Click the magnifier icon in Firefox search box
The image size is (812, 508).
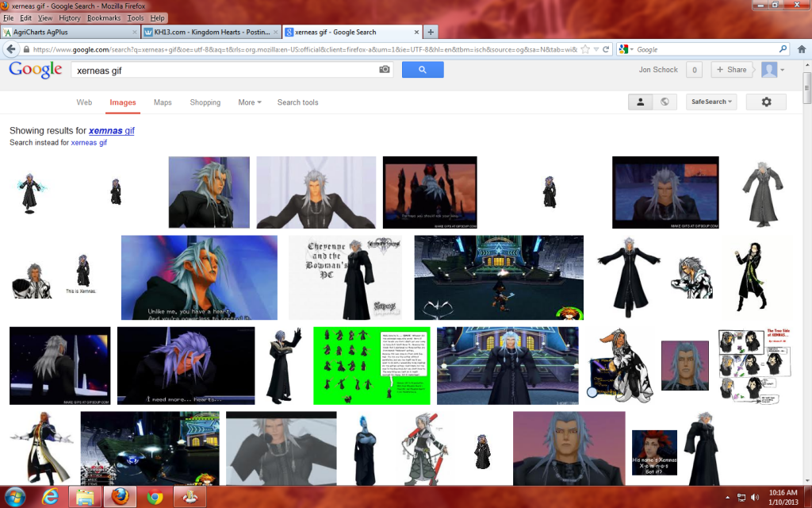tap(783, 49)
